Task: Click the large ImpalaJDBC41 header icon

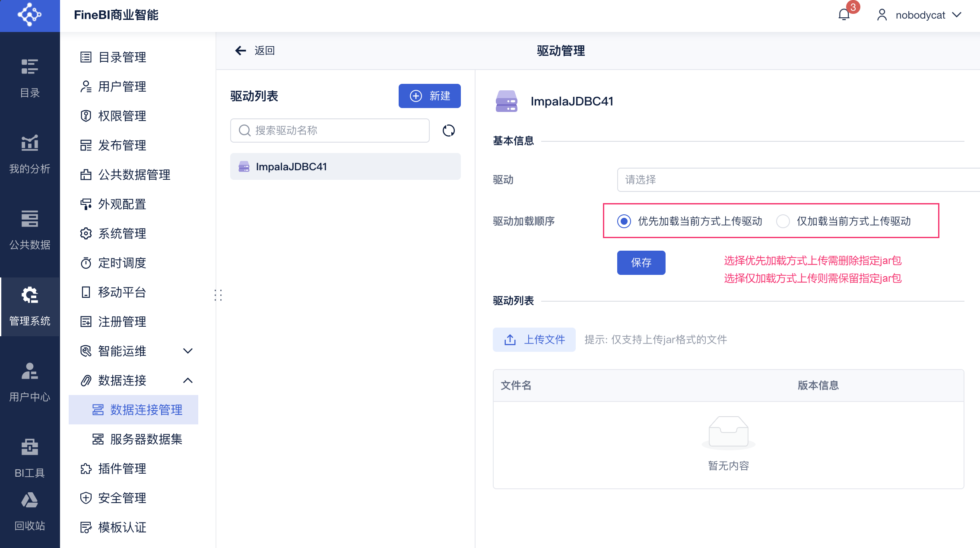Action: pos(506,102)
